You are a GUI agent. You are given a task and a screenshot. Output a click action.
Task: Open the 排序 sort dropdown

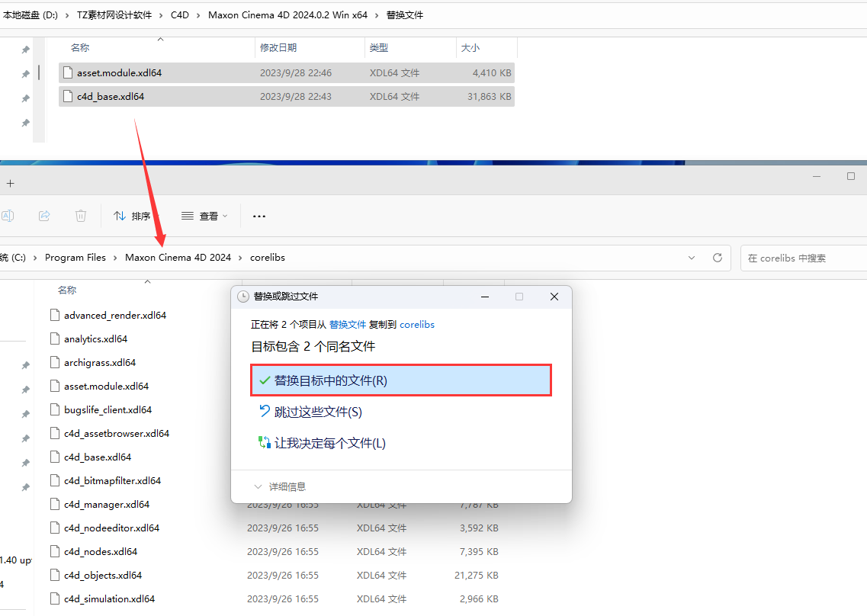tap(136, 216)
